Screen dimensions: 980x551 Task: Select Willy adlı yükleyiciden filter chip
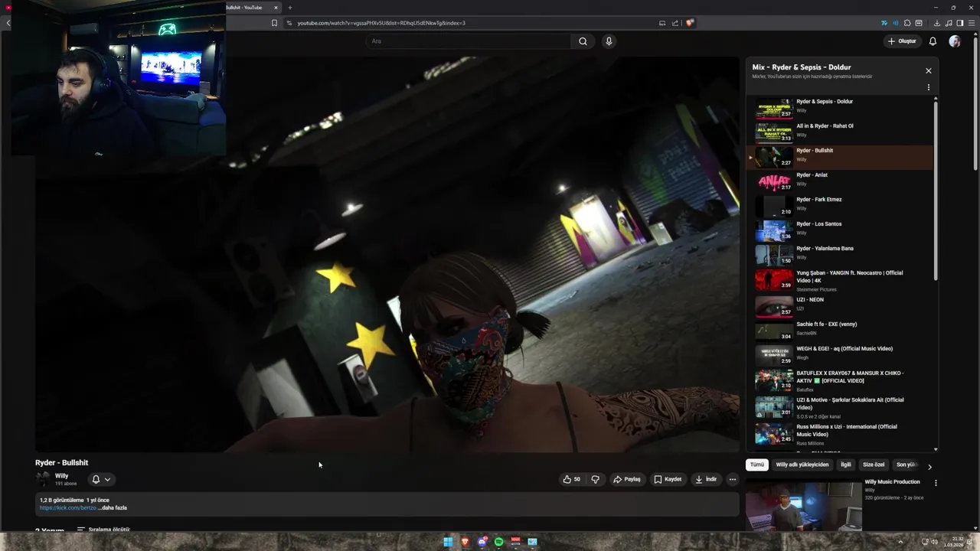coord(802,465)
